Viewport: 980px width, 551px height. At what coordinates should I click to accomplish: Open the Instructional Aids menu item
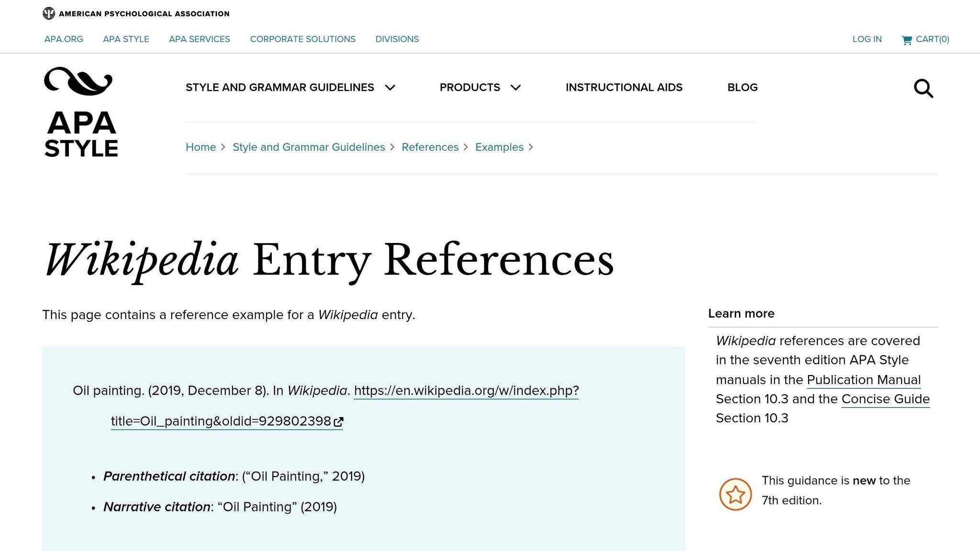pos(624,88)
